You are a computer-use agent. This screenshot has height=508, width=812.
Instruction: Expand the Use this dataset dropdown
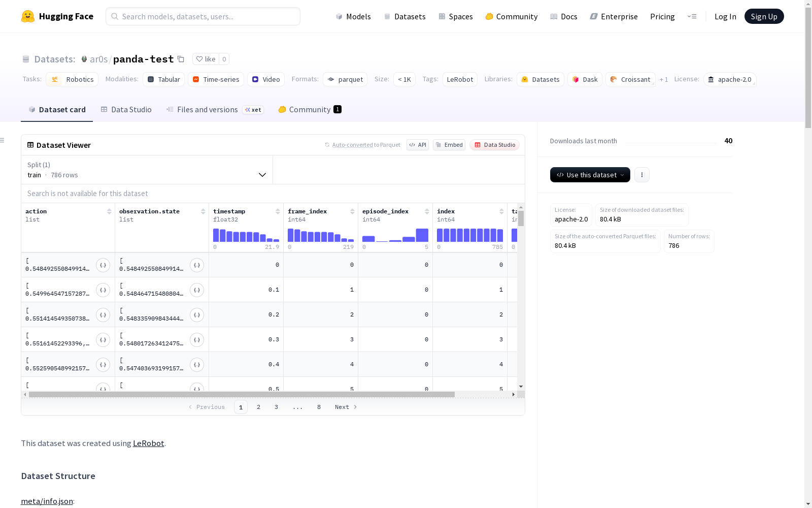tap(590, 175)
